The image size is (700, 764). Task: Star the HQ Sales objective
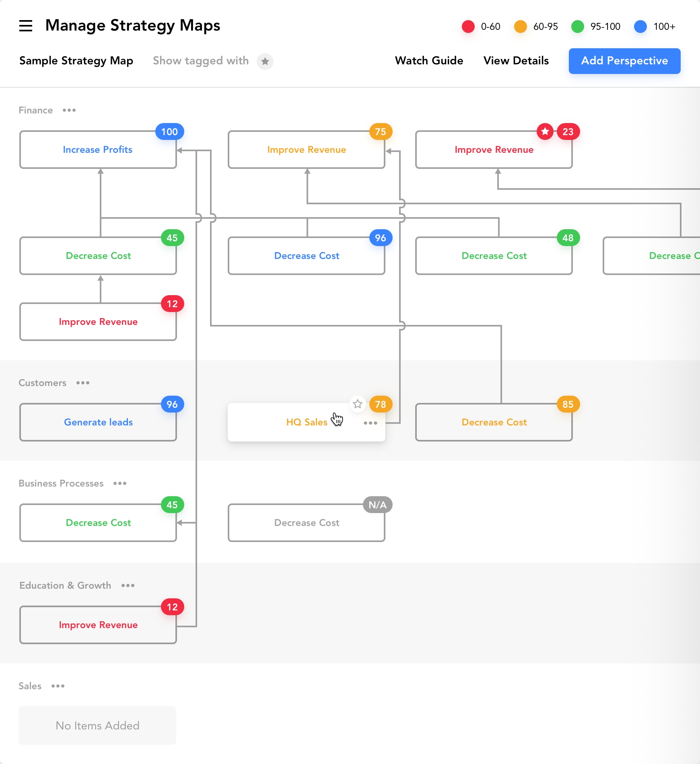[358, 404]
